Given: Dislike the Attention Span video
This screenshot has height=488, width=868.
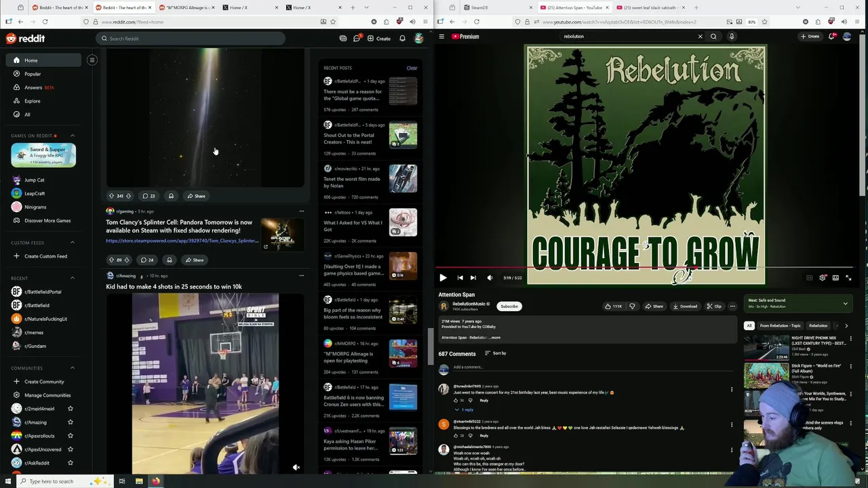Looking at the screenshot, I should pyautogui.click(x=632, y=306).
